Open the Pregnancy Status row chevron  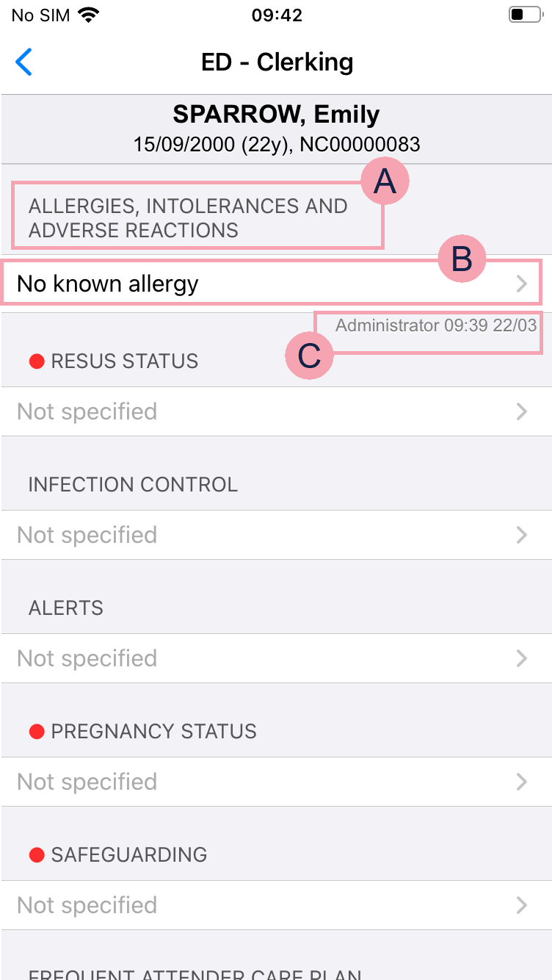(522, 782)
